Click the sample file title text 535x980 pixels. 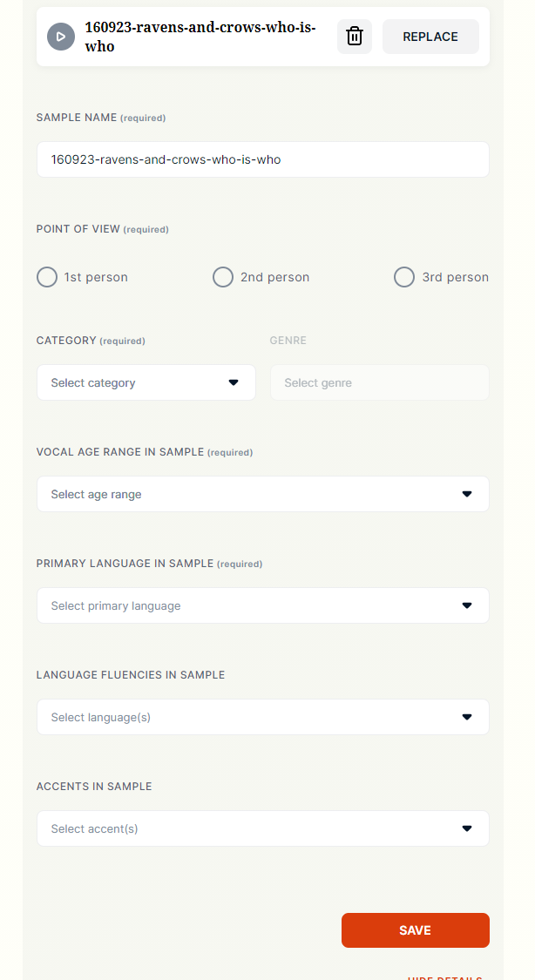[x=200, y=37]
